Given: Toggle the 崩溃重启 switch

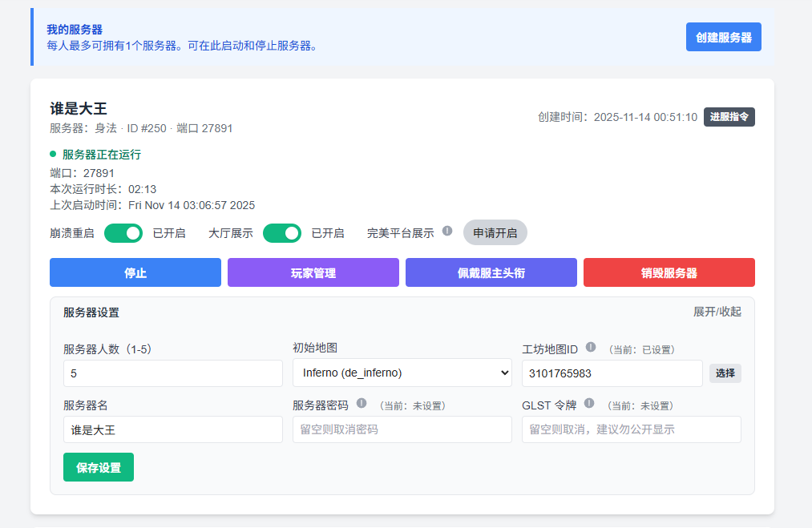Looking at the screenshot, I should 123,233.
